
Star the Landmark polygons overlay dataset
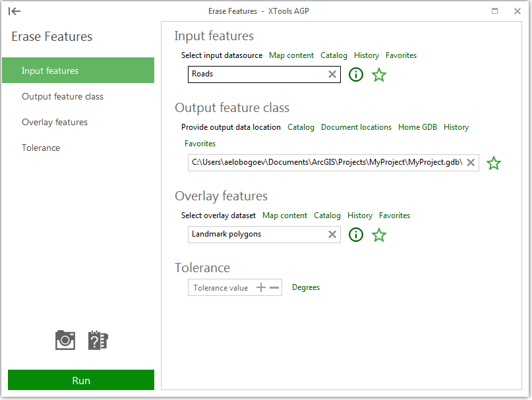[x=379, y=235]
